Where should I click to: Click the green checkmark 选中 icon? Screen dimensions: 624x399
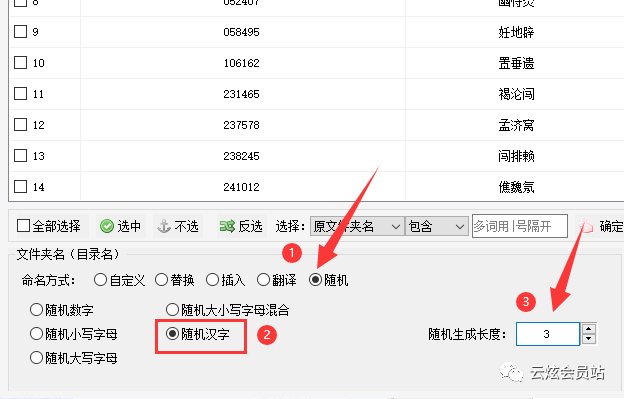pos(107,226)
